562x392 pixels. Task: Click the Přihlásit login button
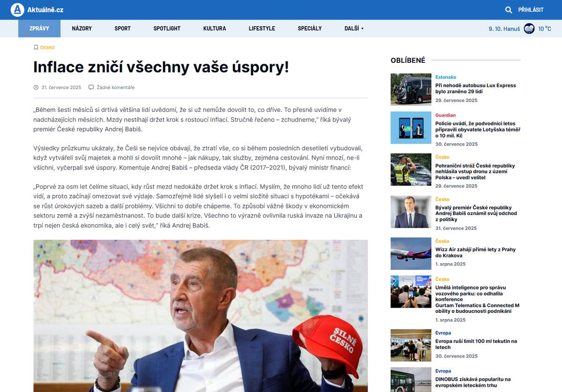(531, 10)
